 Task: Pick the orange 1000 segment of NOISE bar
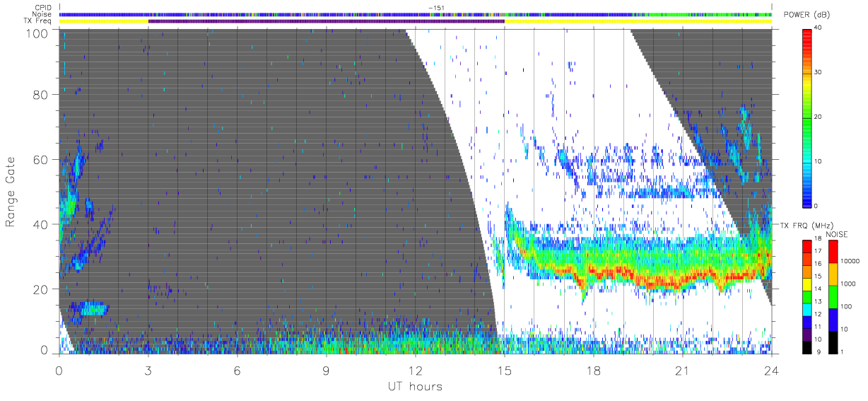pos(835,274)
